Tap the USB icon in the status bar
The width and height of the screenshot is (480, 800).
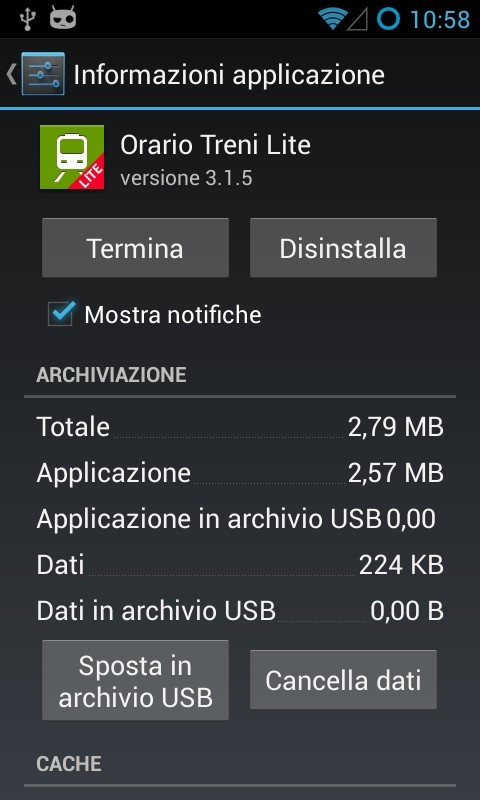[26, 18]
